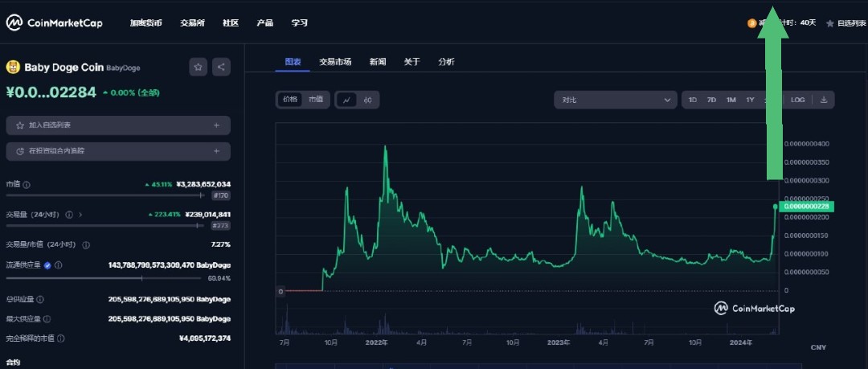The image size is (868, 369).
Task: Switch to the 关于 tab
Action: [411, 62]
